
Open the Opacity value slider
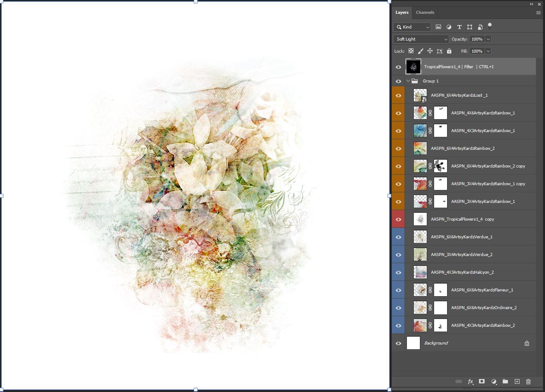pos(488,39)
